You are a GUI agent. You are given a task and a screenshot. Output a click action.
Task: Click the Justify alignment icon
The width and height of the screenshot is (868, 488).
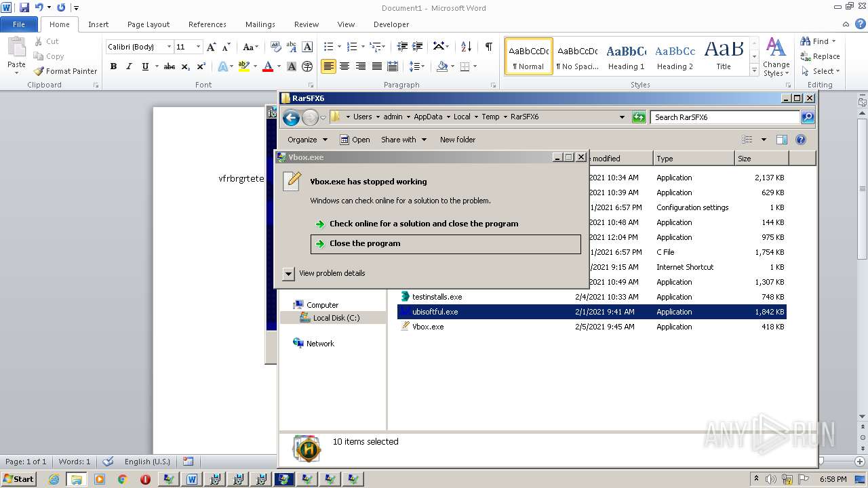pyautogui.click(x=377, y=66)
